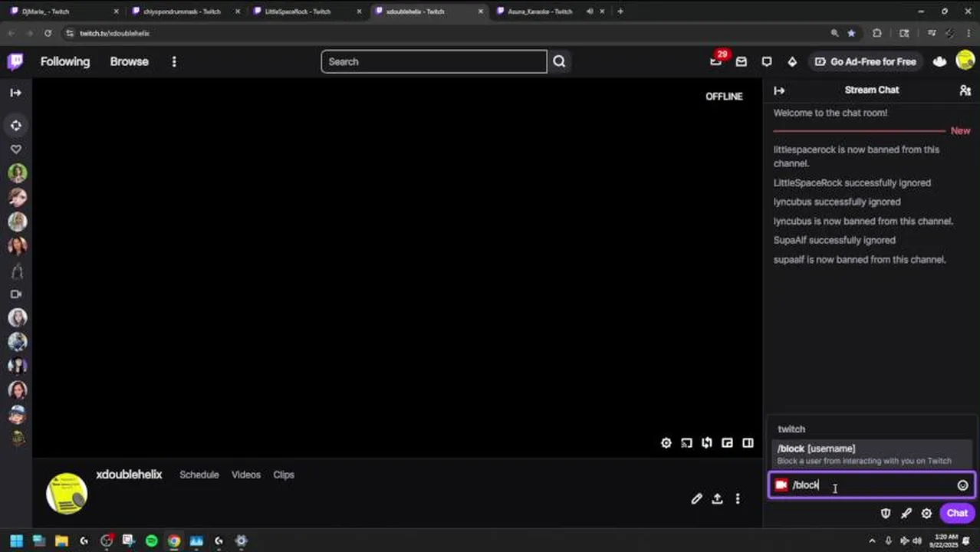Open the user profile avatar menu
980x552 pixels.
(x=965, y=61)
